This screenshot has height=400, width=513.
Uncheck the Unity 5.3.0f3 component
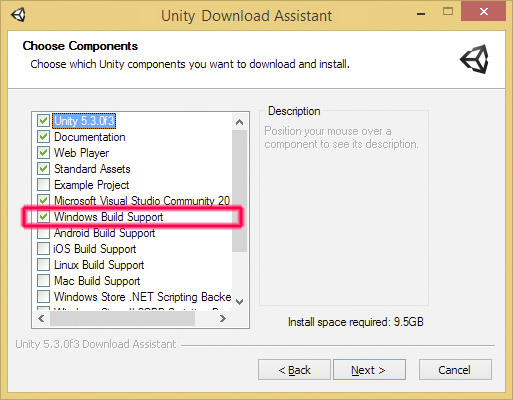coord(43,120)
